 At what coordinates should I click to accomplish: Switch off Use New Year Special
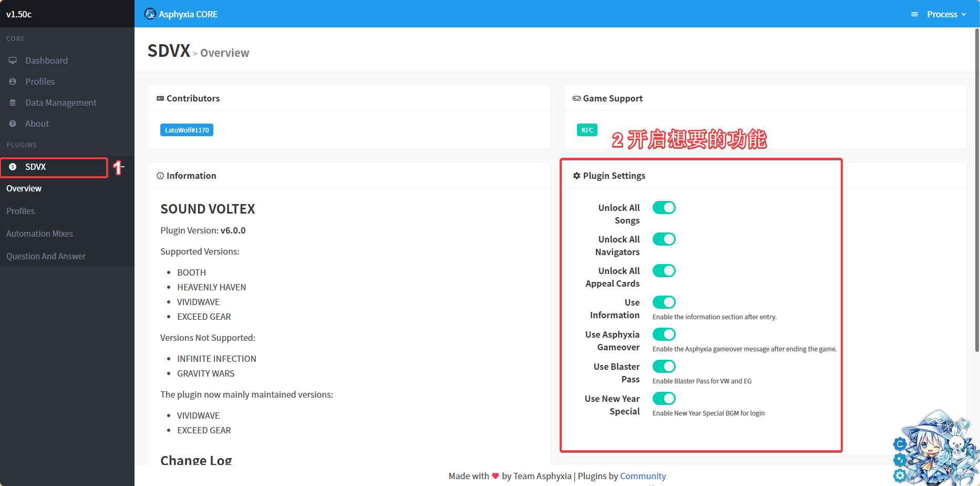[x=664, y=399]
